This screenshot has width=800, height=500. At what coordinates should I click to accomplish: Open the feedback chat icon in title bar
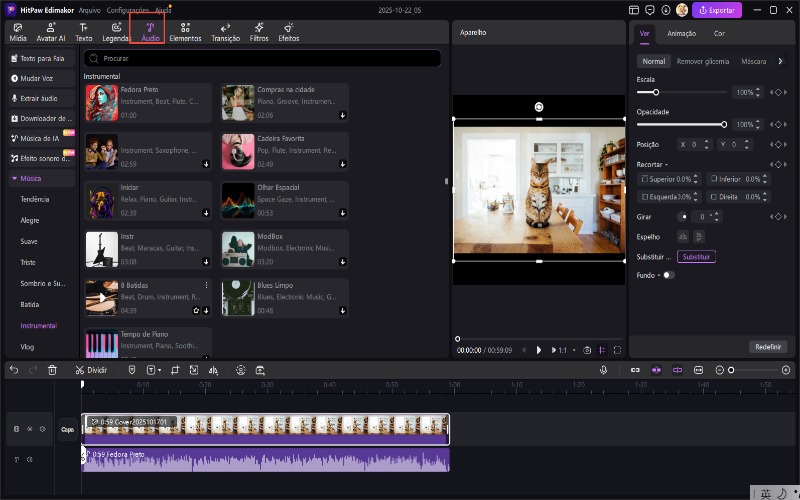pos(649,10)
